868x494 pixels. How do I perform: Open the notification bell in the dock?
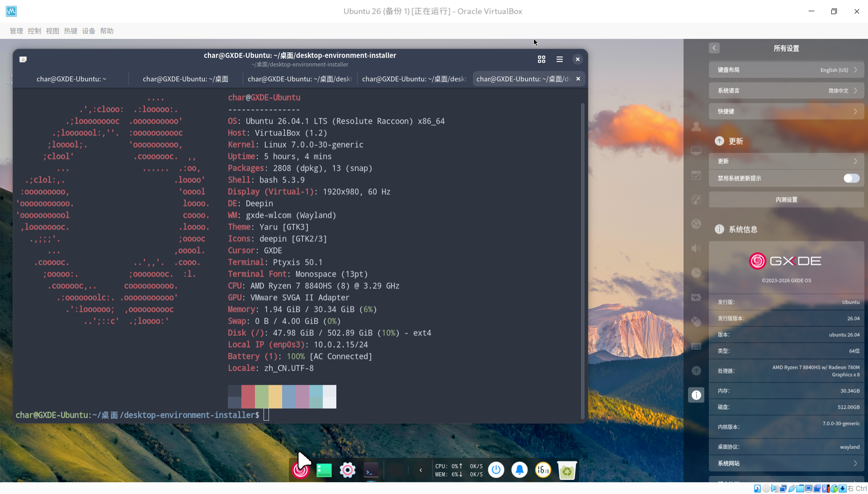click(519, 470)
